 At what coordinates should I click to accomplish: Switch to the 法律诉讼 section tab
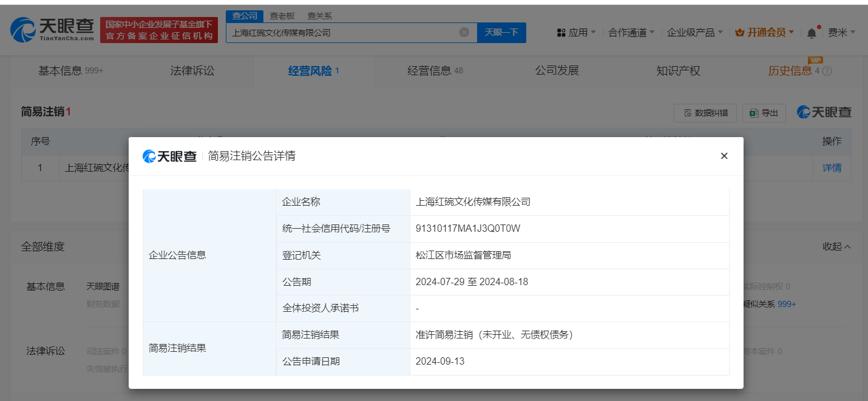pos(192,70)
